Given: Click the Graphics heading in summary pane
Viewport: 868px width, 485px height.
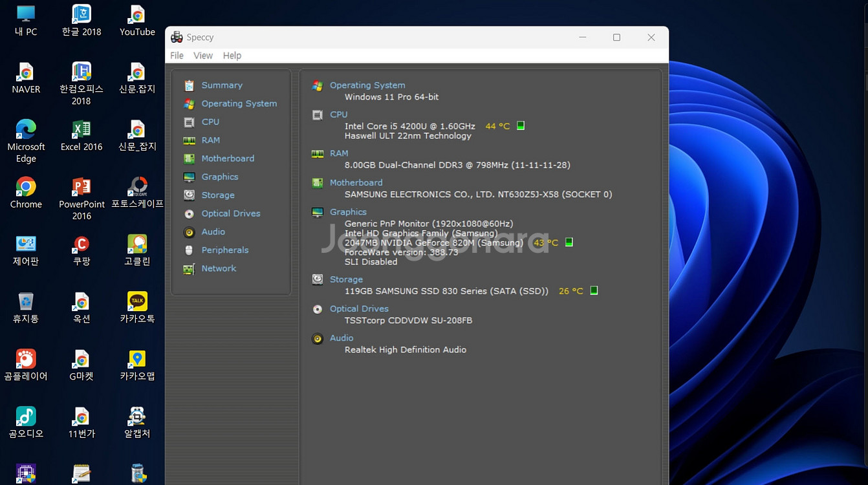Looking at the screenshot, I should (x=348, y=212).
